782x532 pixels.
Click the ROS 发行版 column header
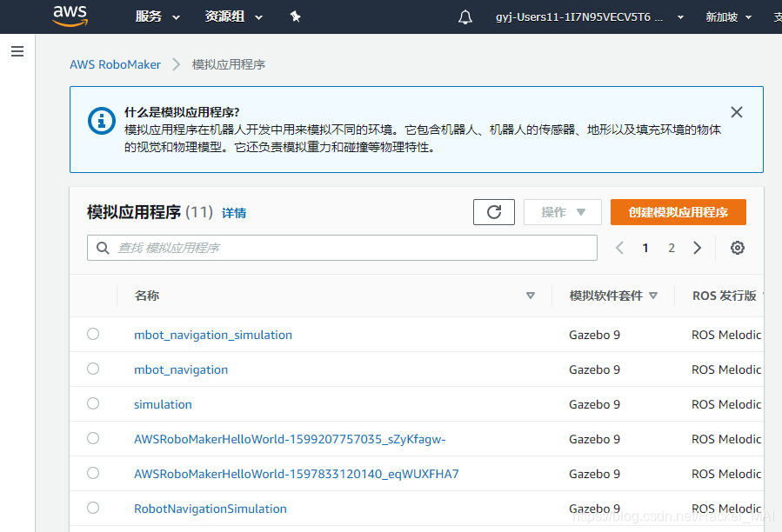point(724,296)
